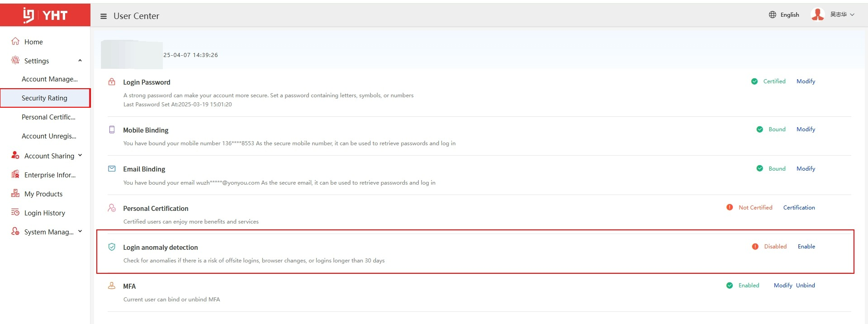Viewport: 868px width, 324px height.
Task: Click the My Products icon in sidebar
Action: (x=15, y=194)
